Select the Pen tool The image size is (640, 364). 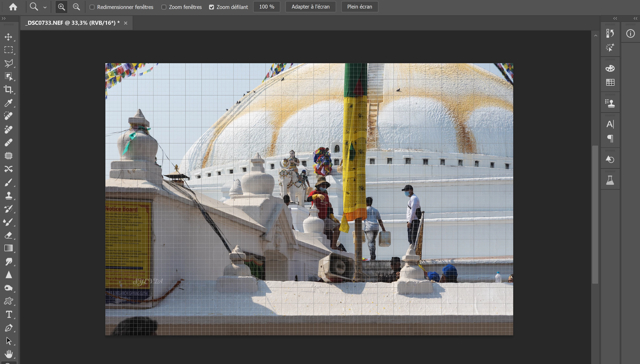pyautogui.click(x=8, y=328)
